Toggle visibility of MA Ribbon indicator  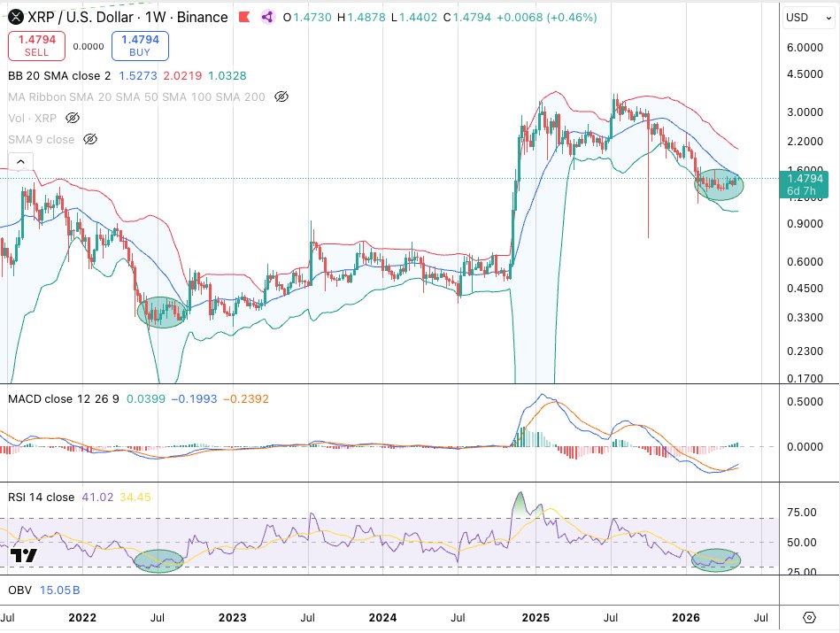281,97
